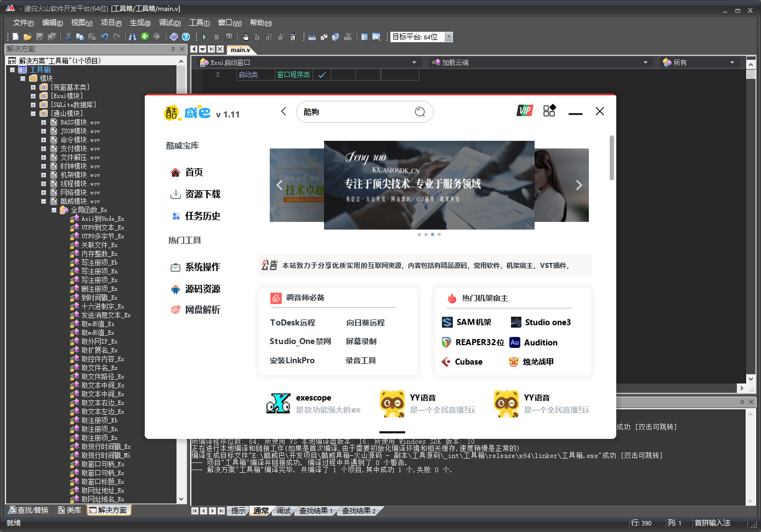Click the Stop square toolbar icon
This screenshot has width=761, height=532.
217,37
